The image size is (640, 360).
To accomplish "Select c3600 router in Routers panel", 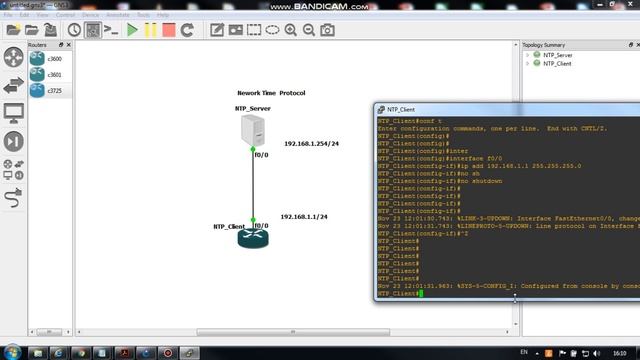I will [50, 59].
